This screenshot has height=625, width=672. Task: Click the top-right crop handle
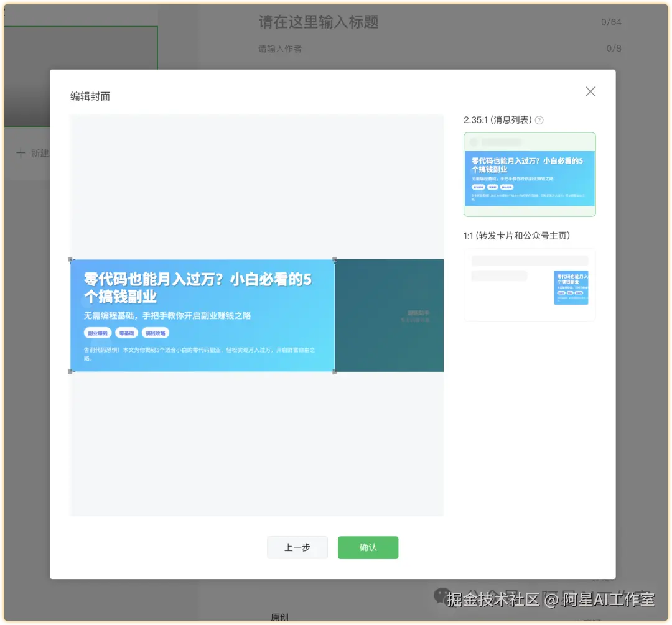point(335,259)
